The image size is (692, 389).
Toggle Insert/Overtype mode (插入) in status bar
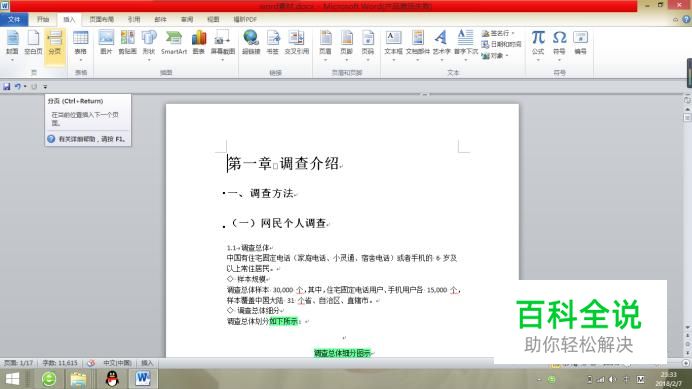[x=147, y=363]
